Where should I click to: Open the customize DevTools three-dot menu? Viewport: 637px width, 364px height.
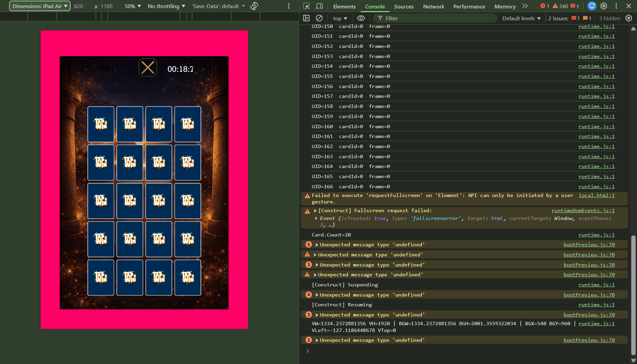pyautogui.click(x=617, y=6)
